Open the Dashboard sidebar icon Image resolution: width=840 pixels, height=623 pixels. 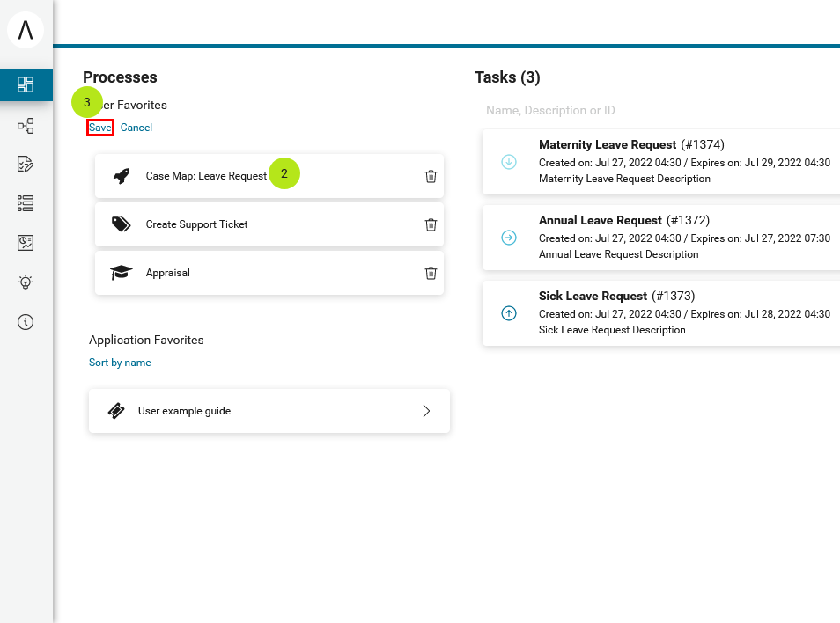point(26,84)
